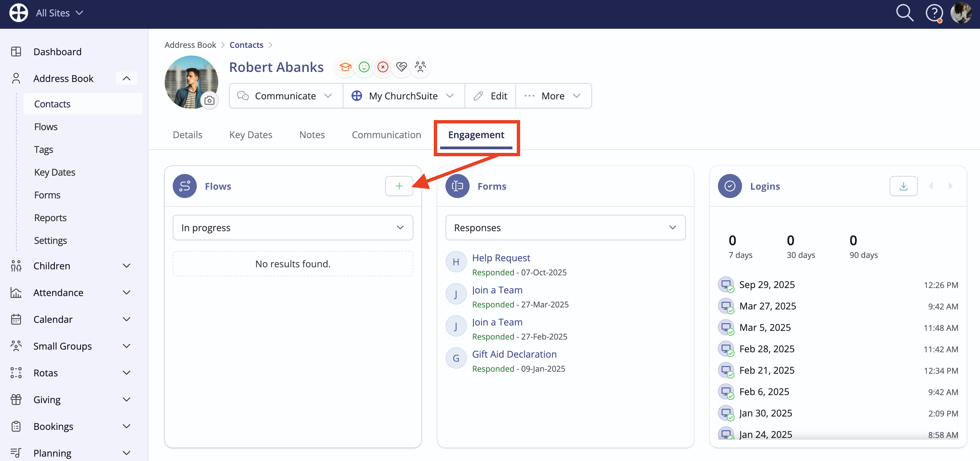This screenshot has width=980, height=461.
Task: Switch to the Communication tab
Action: tap(386, 134)
